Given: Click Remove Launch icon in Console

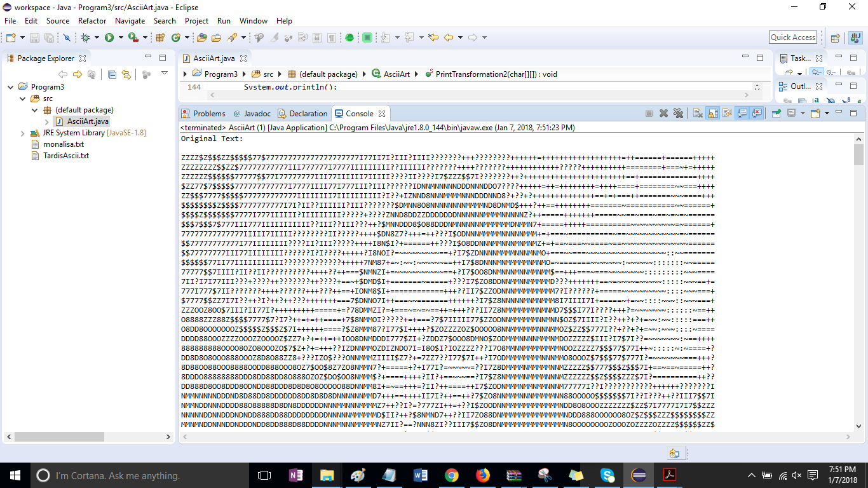Looking at the screenshot, I should click(x=663, y=113).
